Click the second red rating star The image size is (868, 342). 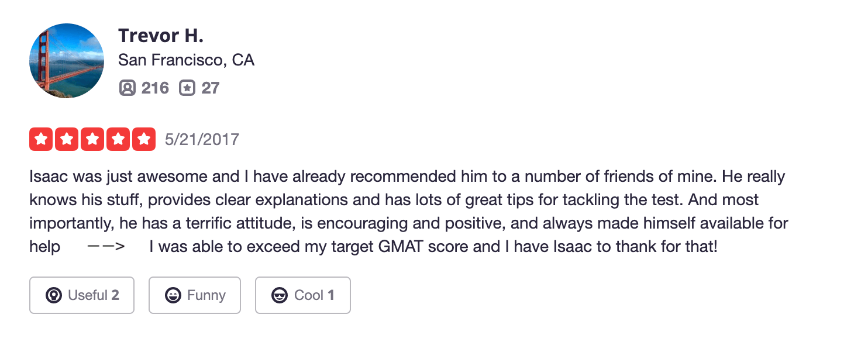coord(67,139)
